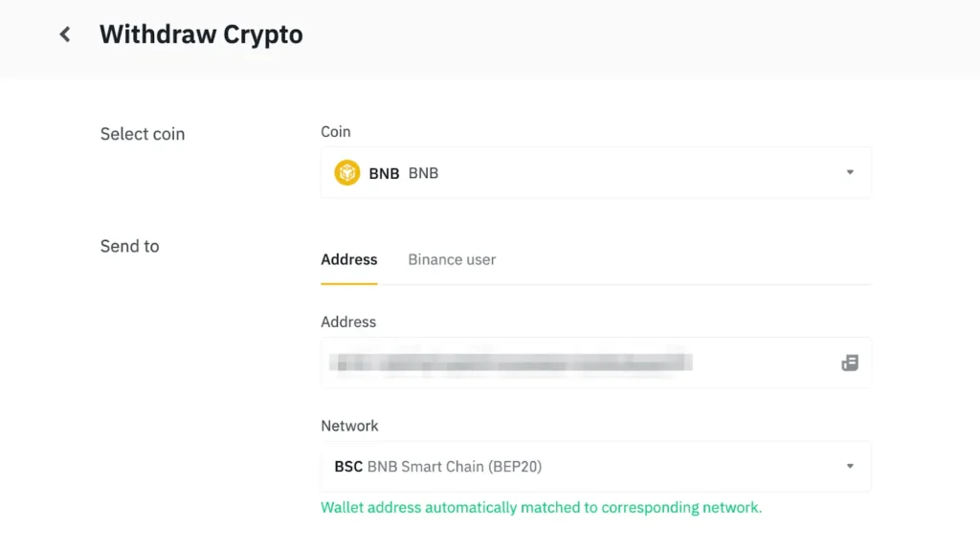Click the Send to section label
This screenshot has height=551, width=980.
click(130, 246)
